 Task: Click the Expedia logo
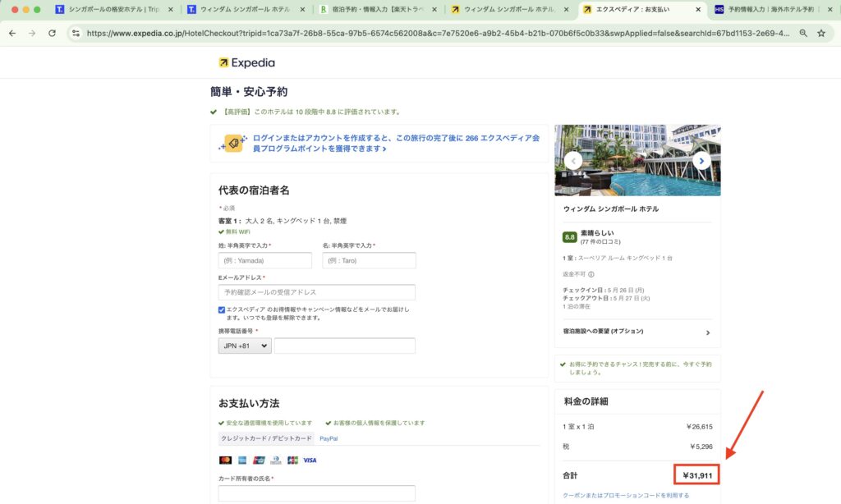246,62
